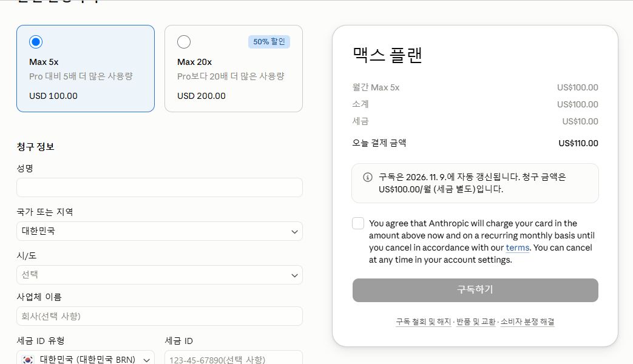Image resolution: width=633 pixels, height=364 pixels.
Task: Click the South Korea flag icon
Action: point(28,360)
